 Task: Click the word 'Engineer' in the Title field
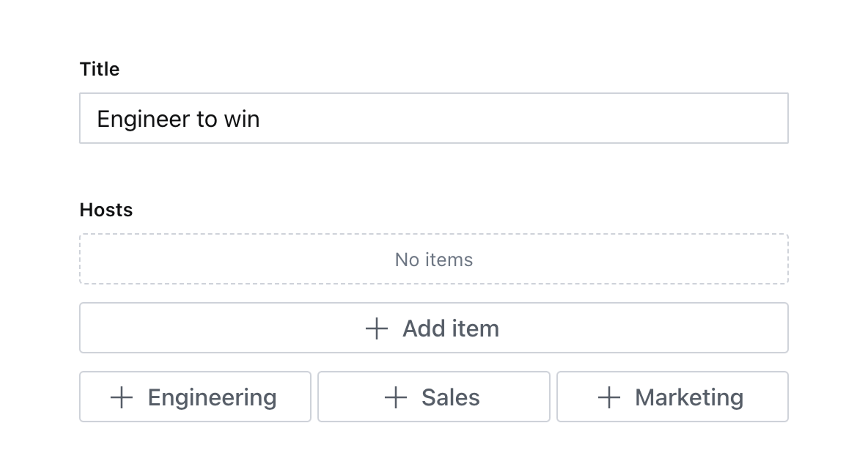click(143, 119)
